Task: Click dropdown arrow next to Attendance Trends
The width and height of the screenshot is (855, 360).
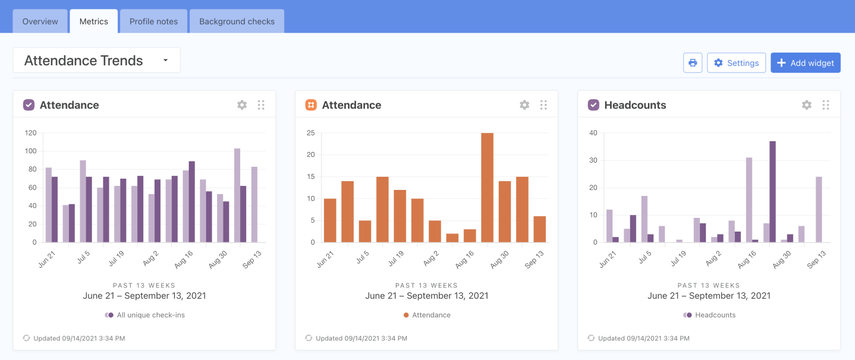Action: pyautogui.click(x=165, y=61)
